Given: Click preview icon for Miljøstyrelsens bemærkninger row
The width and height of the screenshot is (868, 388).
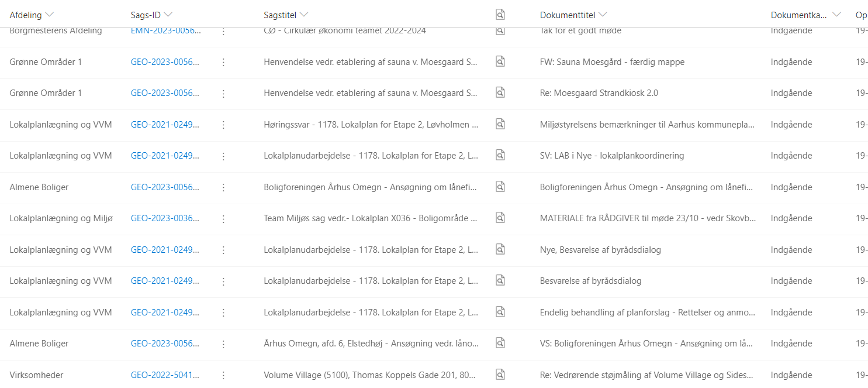Looking at the screenshot, I should (500, 123).
